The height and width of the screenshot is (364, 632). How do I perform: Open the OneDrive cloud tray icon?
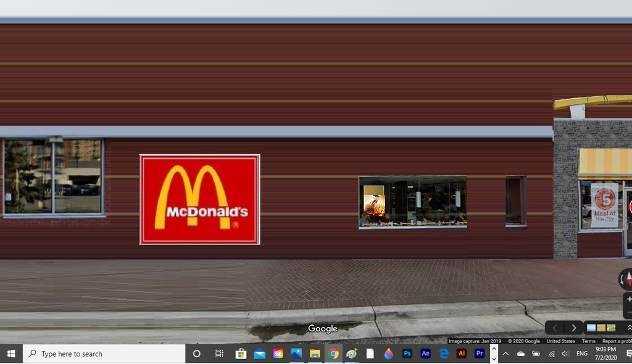(x=521, y=354)
